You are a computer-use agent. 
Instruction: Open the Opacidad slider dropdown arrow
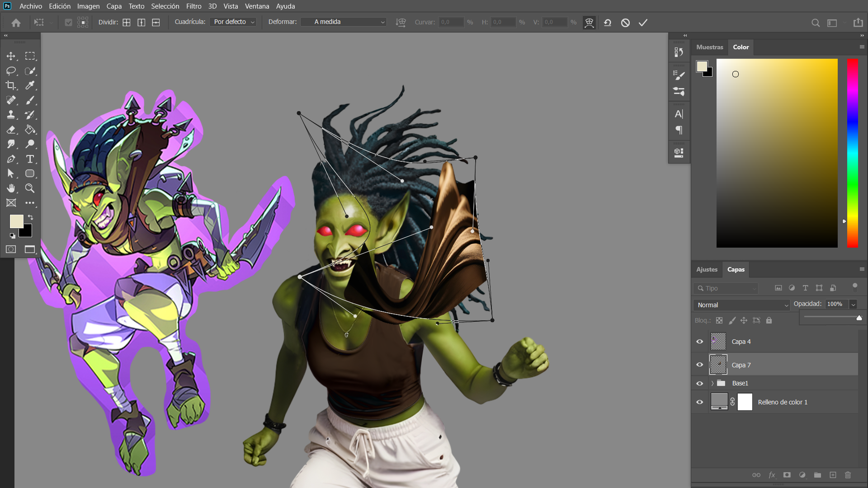tap(853, 305)
